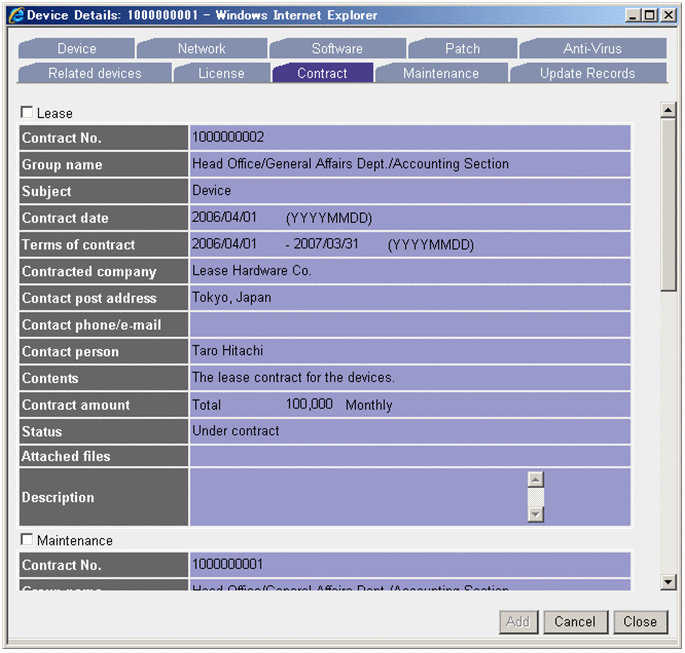Viewport: 685px width, 653px height.
Task: Click the main scrollbar up arrow
Action: click(x=668, y=110)
